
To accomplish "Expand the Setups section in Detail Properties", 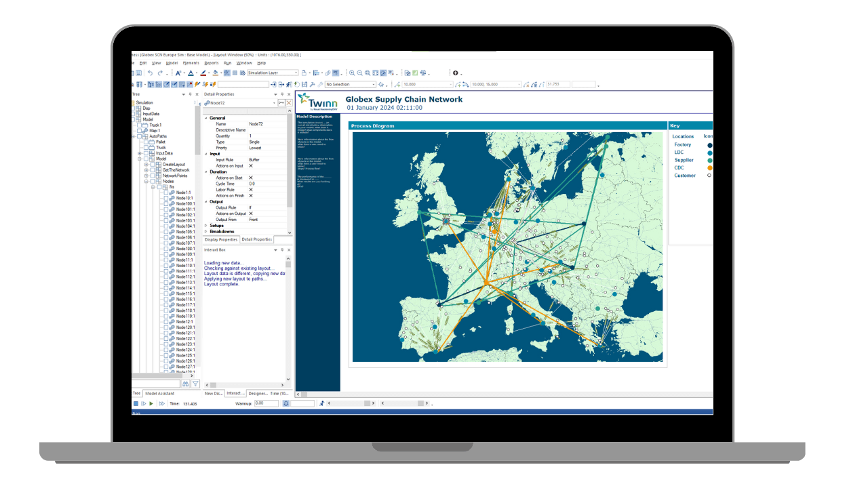I will coord(208,224).
